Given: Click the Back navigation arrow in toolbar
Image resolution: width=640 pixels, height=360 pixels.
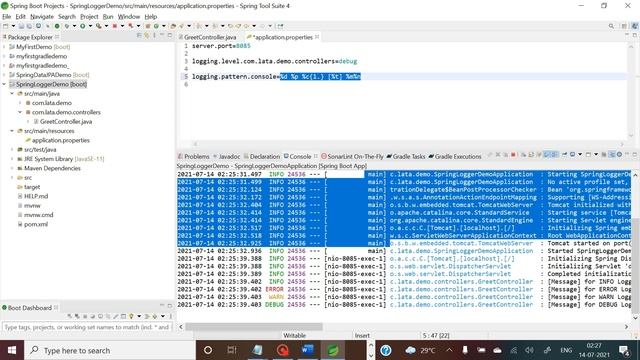Looking at the screenshot, I should click(x=246, y=26).
